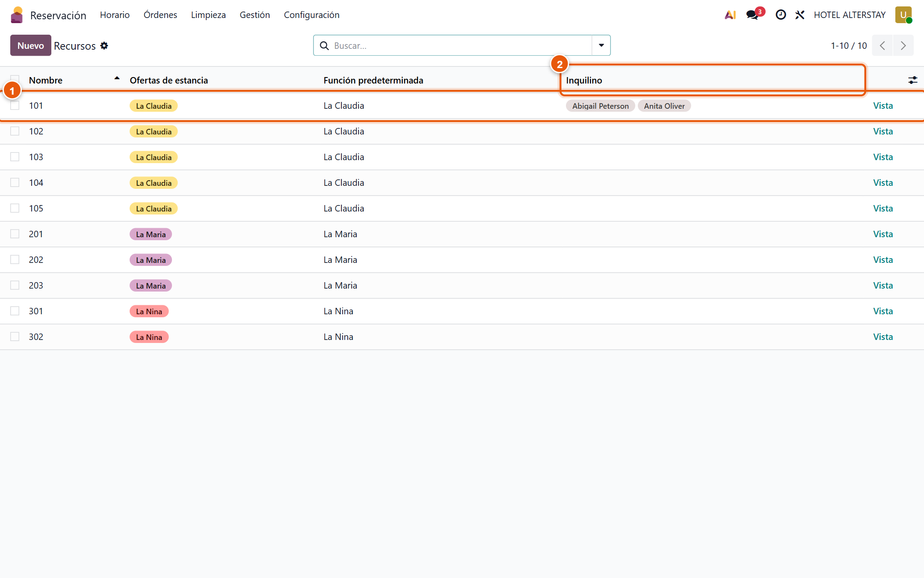924x578 pixels.
Task: Select the checkbox for row 302
Action: click(15, 337)
